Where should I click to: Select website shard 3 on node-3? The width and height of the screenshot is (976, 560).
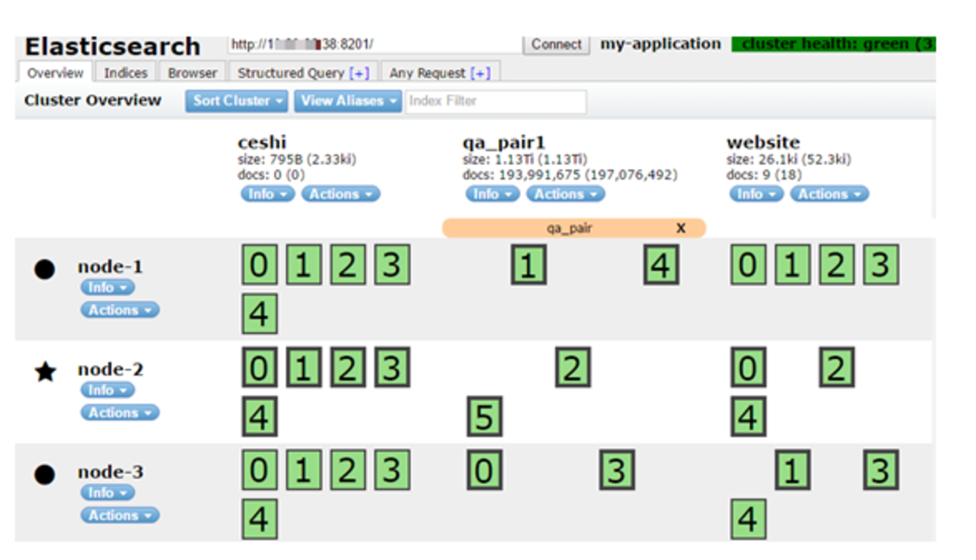[x=880, y=470]
